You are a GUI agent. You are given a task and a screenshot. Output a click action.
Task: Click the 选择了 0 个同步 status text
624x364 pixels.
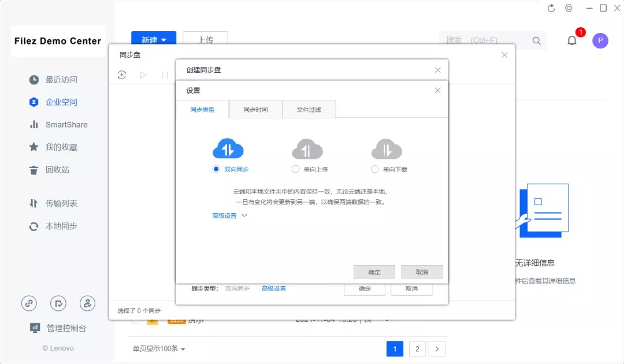(x=139, y=311)
